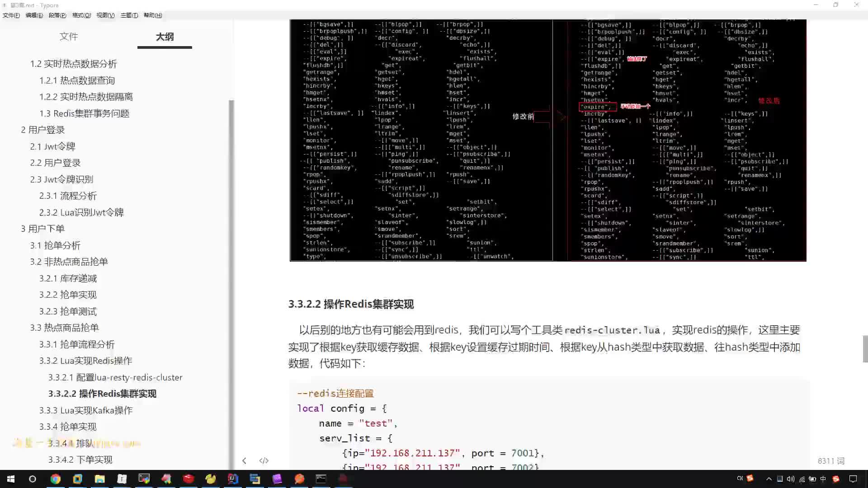
Task: Open the 文件(F) menu
Action: (x=11, y=15)
